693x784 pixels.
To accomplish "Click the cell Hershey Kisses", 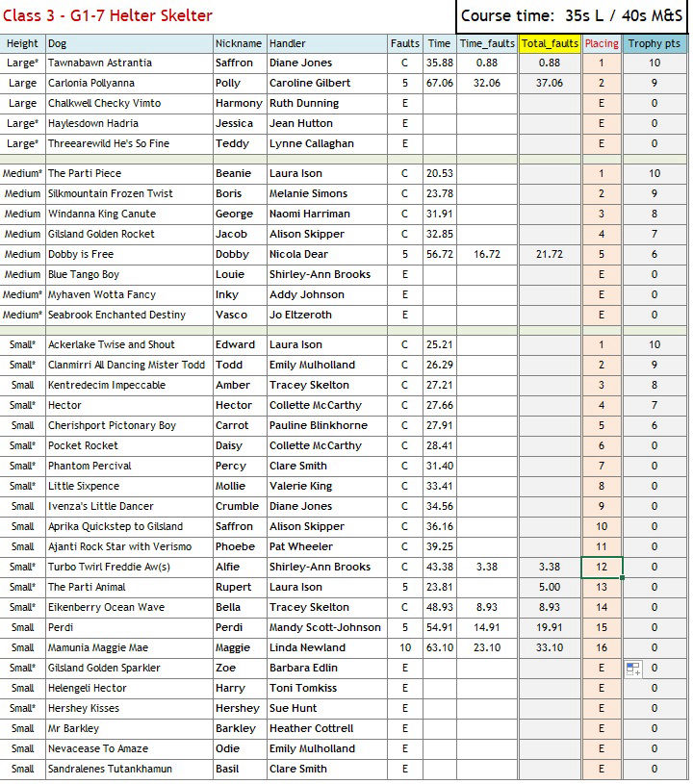I will (129, 708).
